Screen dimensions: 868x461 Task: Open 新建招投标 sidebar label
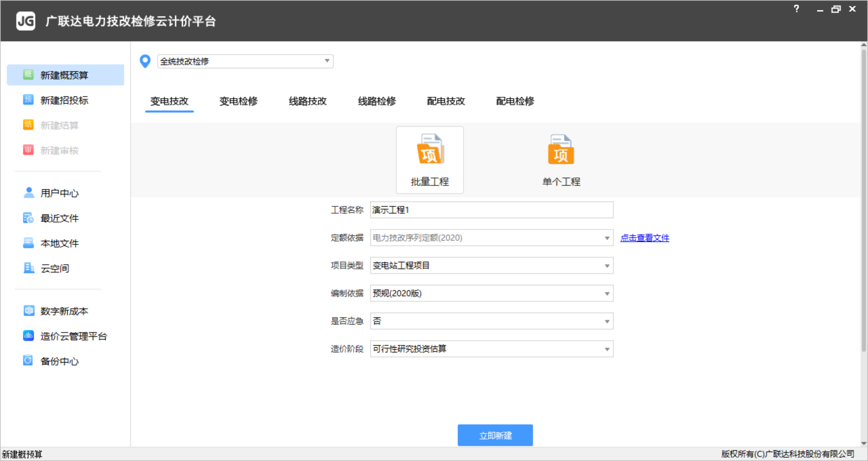pos(64,100)
